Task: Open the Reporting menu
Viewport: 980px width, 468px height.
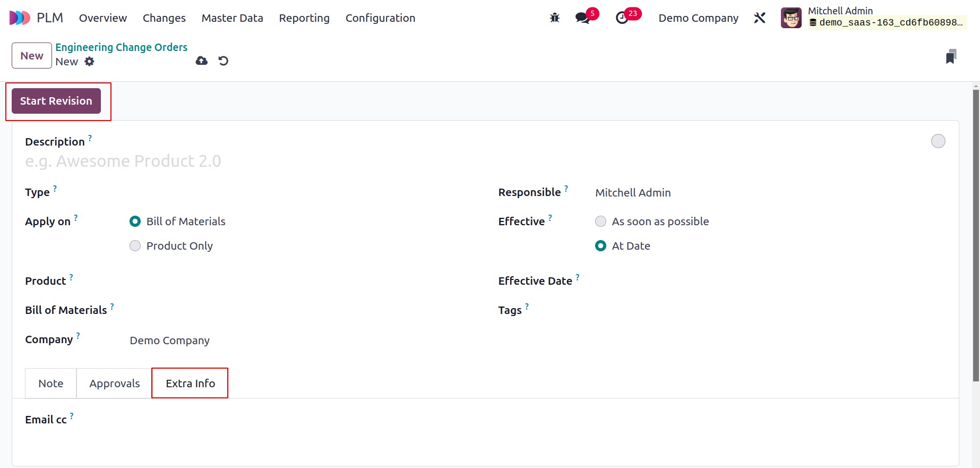Action: point(304,18)
